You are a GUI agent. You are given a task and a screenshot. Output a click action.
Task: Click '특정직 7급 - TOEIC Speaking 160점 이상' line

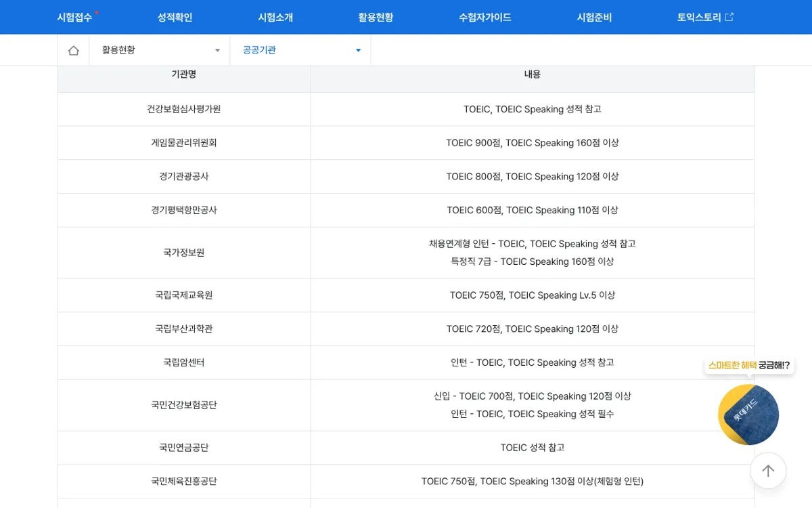point(533,261)
